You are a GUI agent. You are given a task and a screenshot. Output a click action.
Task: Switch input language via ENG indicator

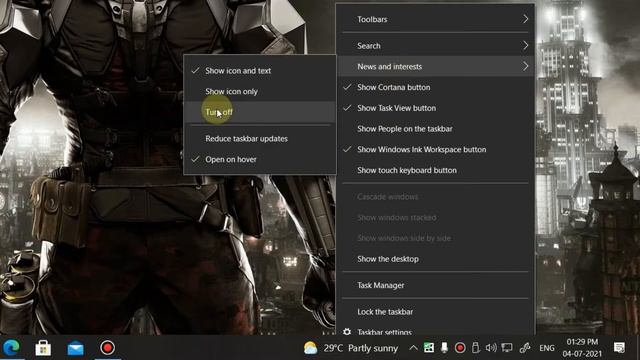tap(547, 348)
